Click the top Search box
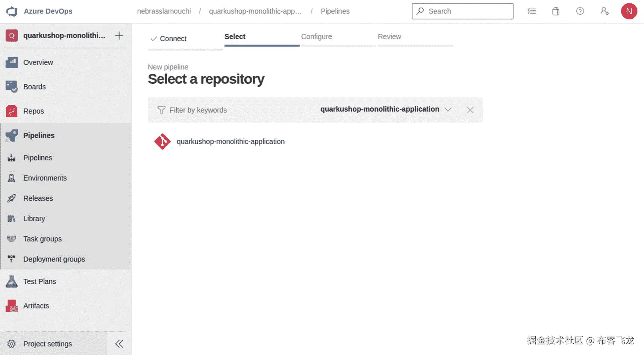644x355 pixels. coord(462,11)
